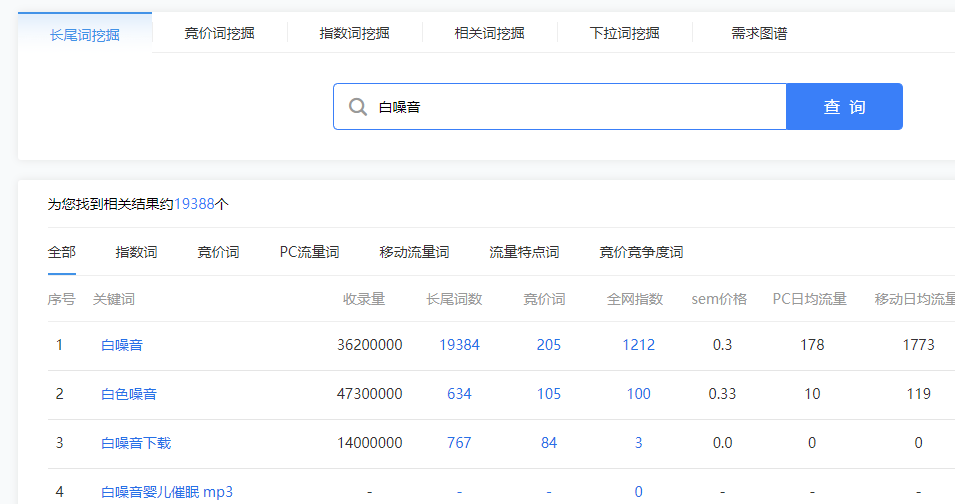Filter results by 指数词
The height and width of the screenshot is (504, 955).
pos(136,252)
